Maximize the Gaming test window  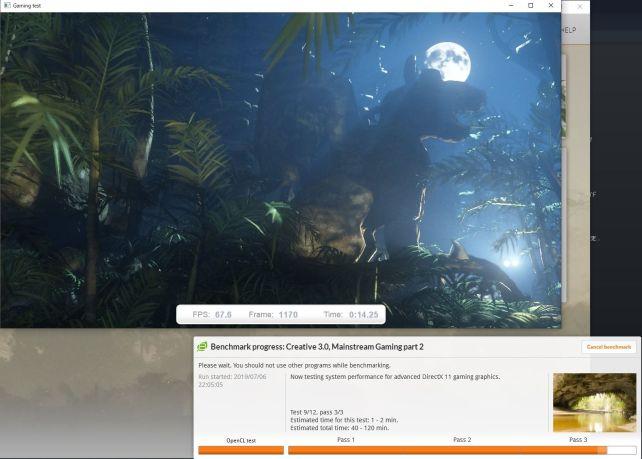pos(531,5)
